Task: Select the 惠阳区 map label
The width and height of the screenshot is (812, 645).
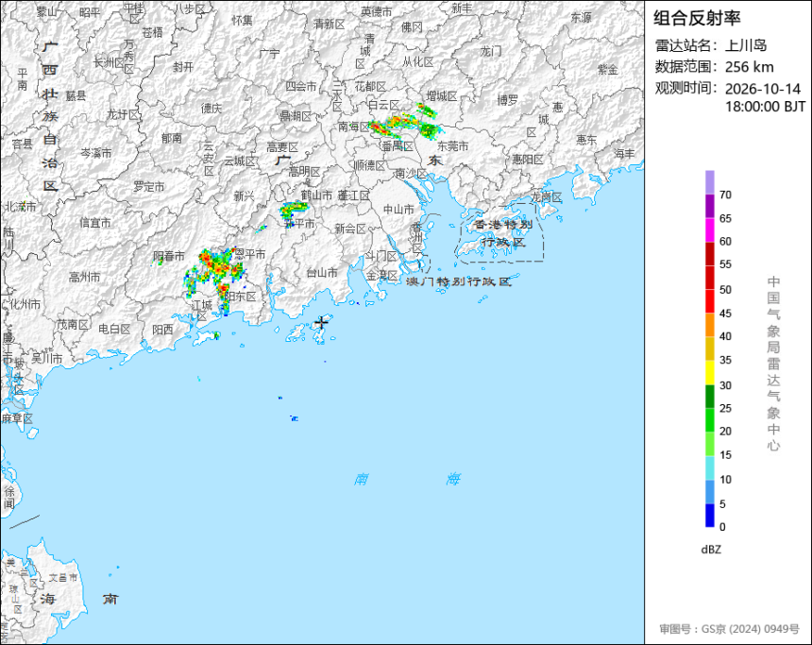Action: tap(528, 159)
